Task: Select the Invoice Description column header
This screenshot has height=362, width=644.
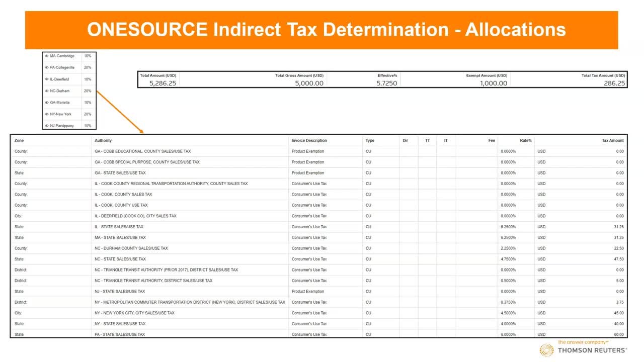Action: tap(309, 141)
